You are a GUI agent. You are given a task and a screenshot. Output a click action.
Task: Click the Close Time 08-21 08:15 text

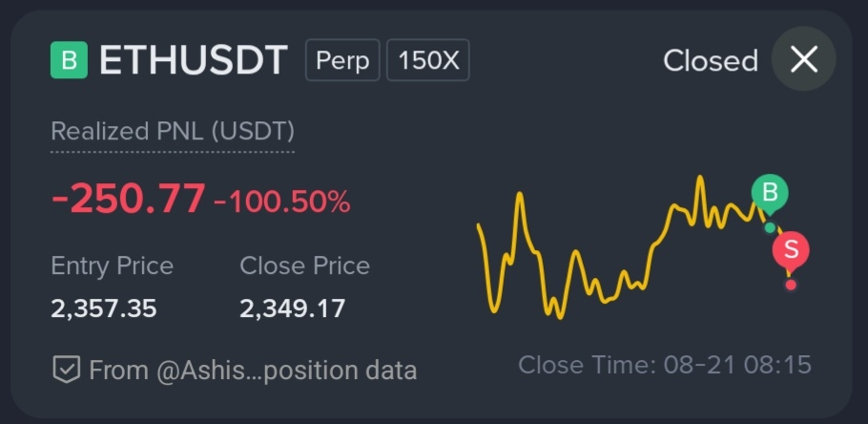click(665, 365)
